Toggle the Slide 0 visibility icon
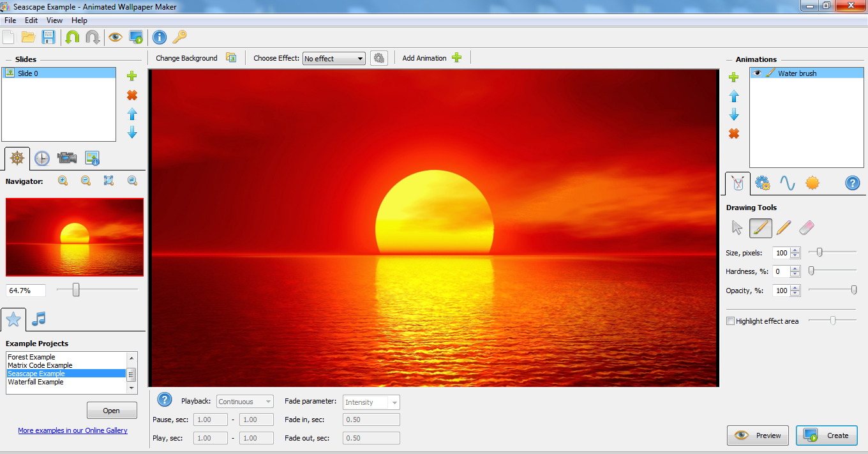The image size is (868, 454). (9, 73)
